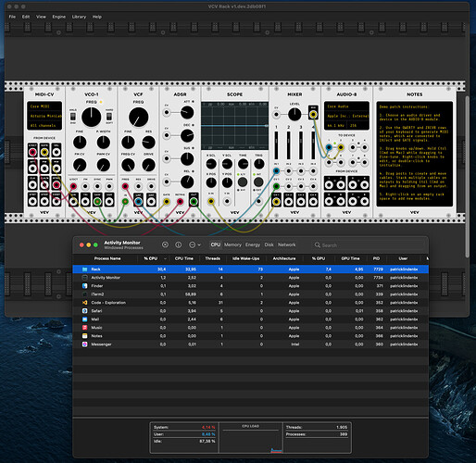Toggle the SCOPE INT/EXT trigger button

click(258, 181)
